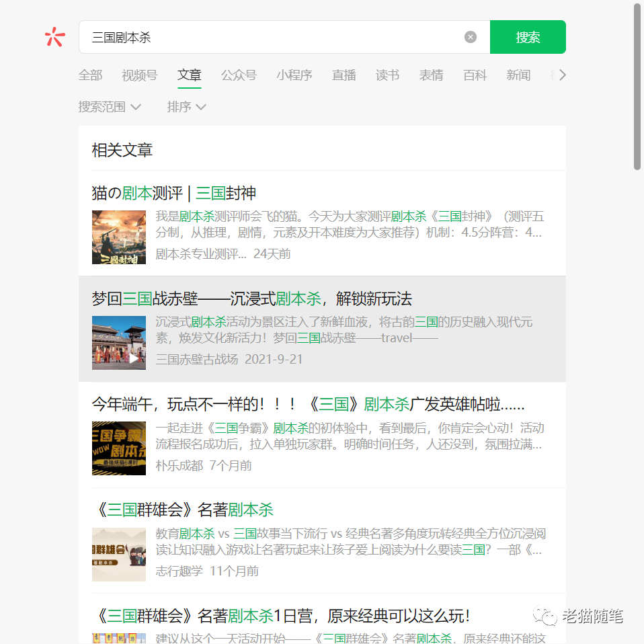This screenshot has width=644, height=644.
Task: Click the search field containing 三国剧本杀
Action: pos(269,37)
